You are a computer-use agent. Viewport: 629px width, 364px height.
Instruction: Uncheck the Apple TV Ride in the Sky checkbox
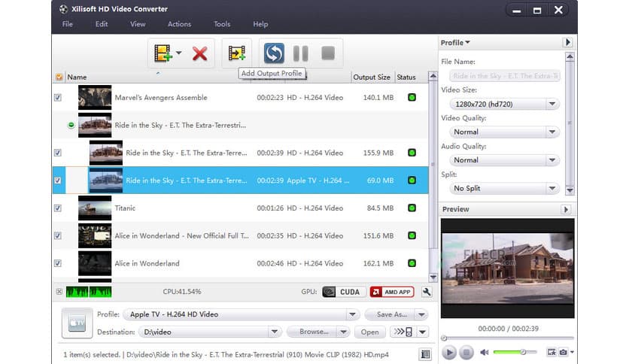tap(58, 180)
